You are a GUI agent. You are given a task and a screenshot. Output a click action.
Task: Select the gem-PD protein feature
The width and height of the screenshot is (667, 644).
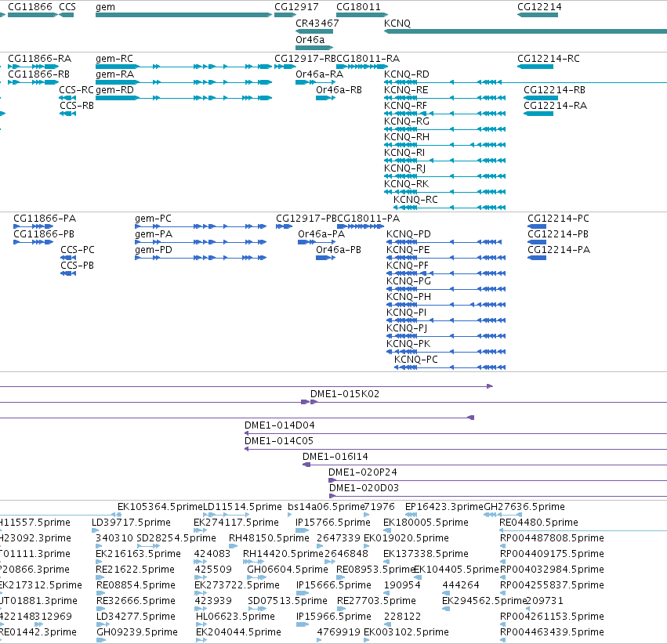[x=201, y=258]
